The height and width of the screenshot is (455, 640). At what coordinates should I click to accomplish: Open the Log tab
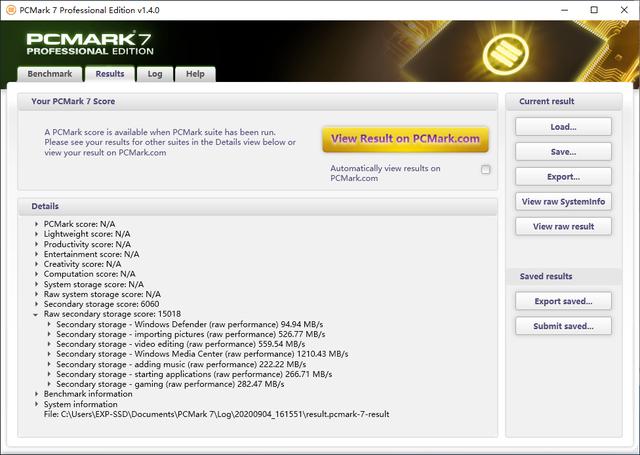[x=155, y=74]
